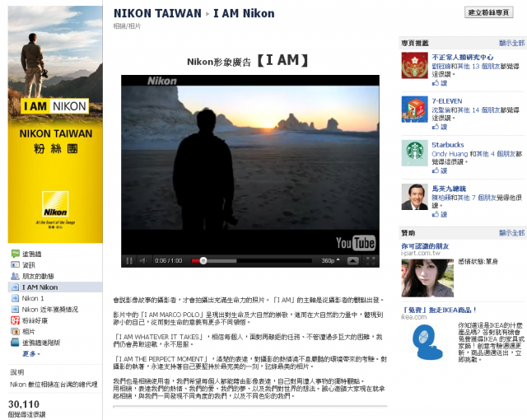
Task: Click 顯示全部 next to 贊助
Action: [x=511, y=233]
